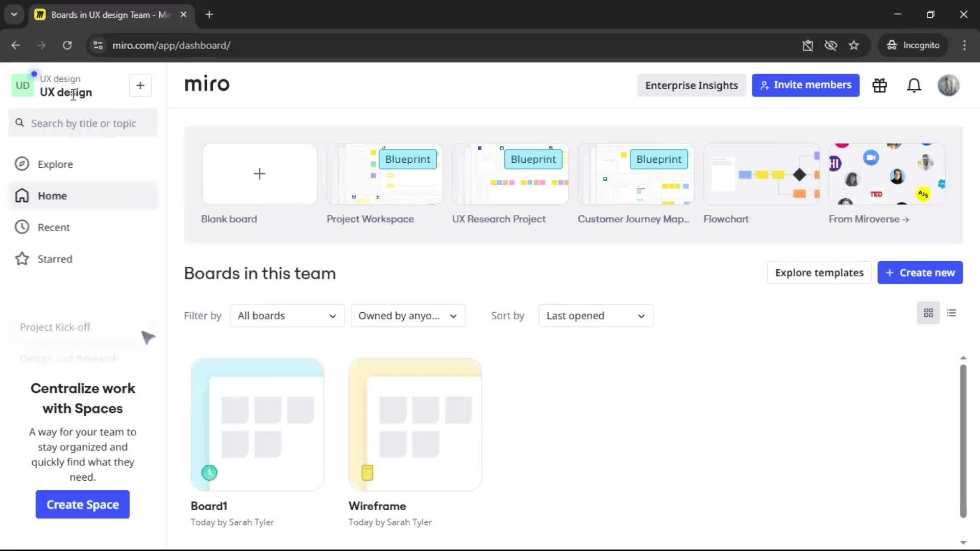Click the boards list vertical scrollbar
The width and height of the screenshot is (980, 551).
tap(963, 441)
